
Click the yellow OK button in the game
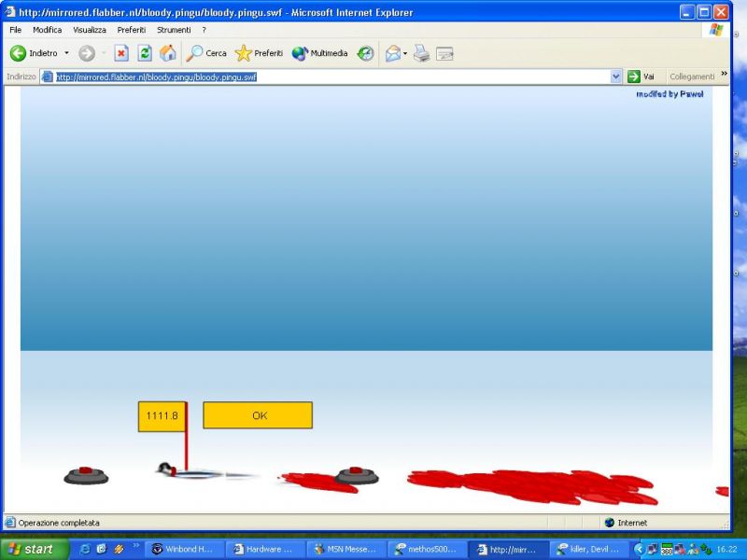coord(258,415)
